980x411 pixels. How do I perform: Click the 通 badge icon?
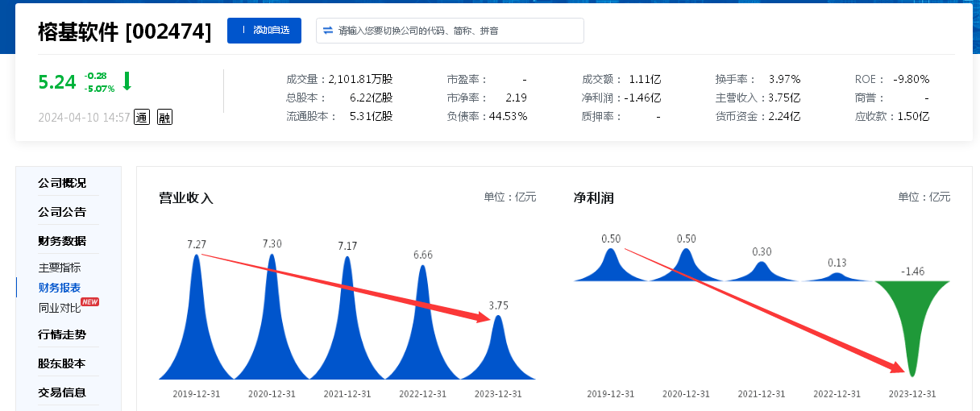(142, 118)
